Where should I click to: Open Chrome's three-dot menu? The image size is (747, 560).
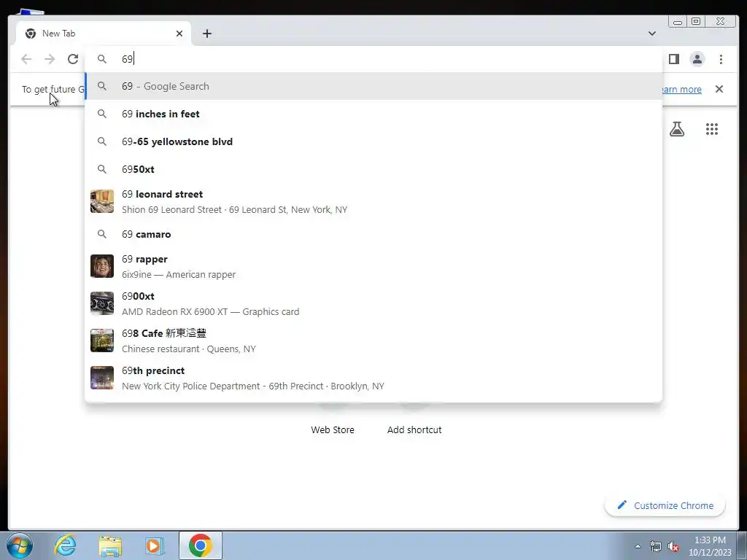pyautogui.click(x=721, y=59)
